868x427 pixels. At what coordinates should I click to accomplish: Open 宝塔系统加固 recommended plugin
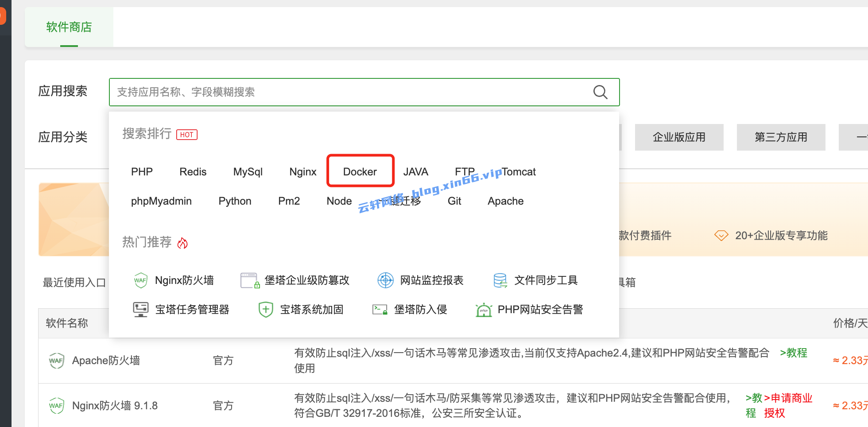(x=312, y=310)
